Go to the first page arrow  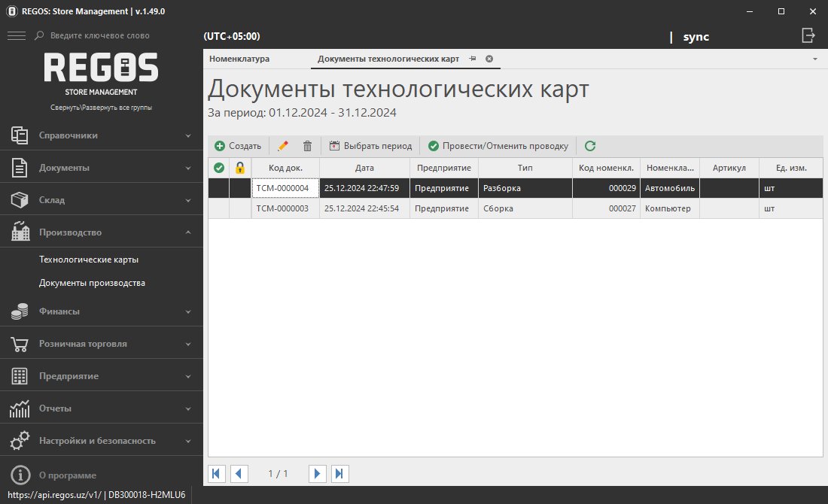217,473
